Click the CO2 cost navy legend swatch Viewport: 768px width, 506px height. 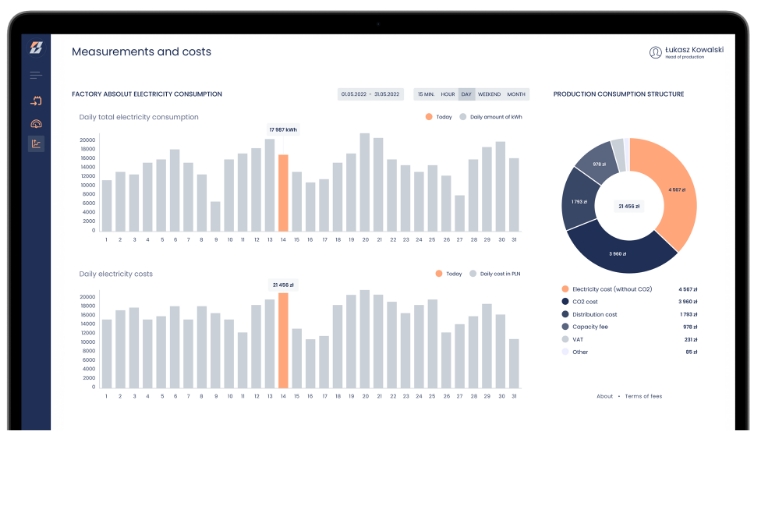pos(565,301)
